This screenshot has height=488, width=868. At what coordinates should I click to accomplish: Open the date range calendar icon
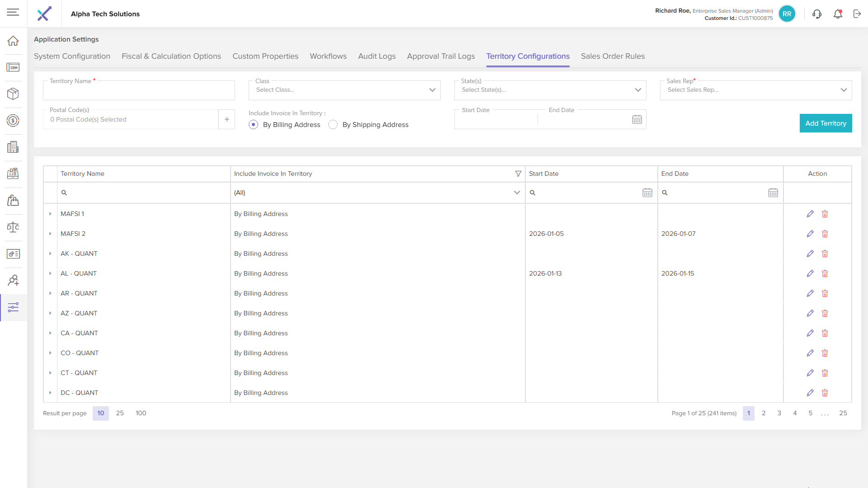[637, 120]
